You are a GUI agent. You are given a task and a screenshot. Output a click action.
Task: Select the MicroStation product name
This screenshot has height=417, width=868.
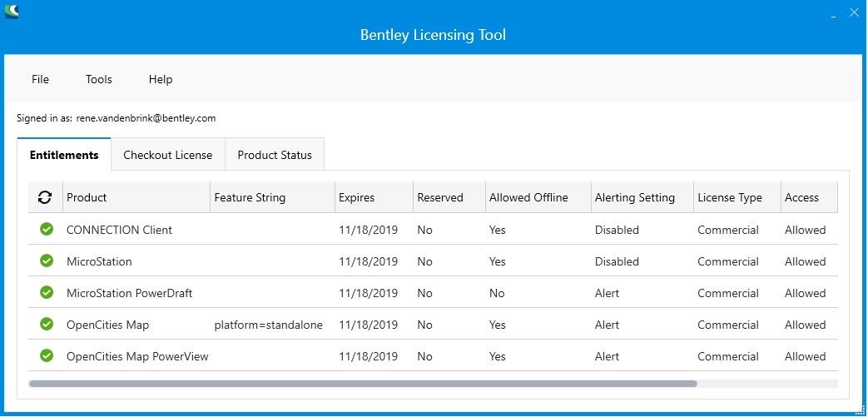[x=99, y=261]
